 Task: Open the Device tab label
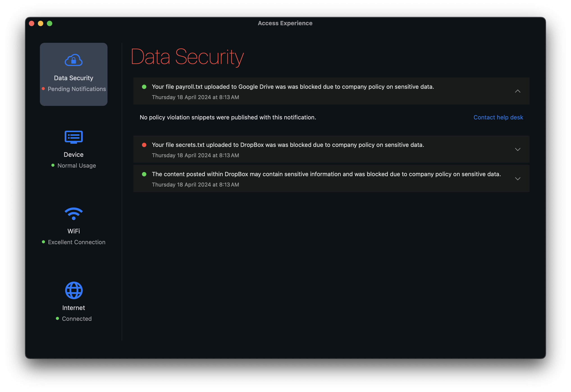(73, 155)
